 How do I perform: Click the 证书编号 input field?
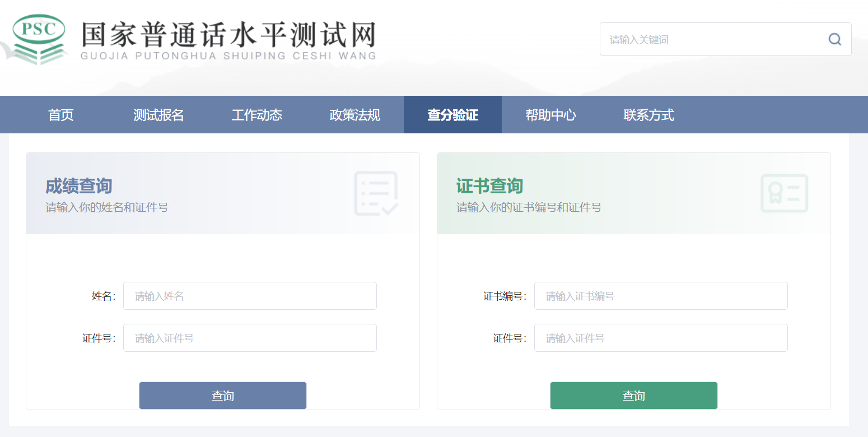(x=661, y=296)
